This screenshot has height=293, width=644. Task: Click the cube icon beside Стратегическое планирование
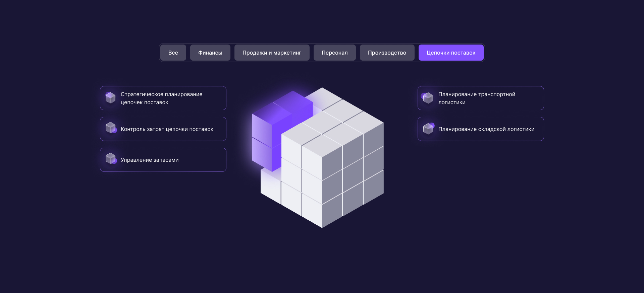(110, 98)
